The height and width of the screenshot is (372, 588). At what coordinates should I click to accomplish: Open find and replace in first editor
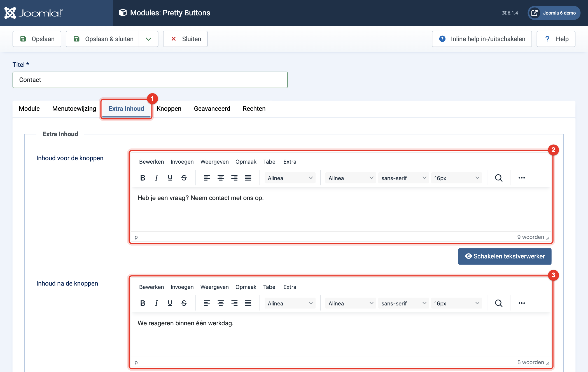[x=498, y=178]
